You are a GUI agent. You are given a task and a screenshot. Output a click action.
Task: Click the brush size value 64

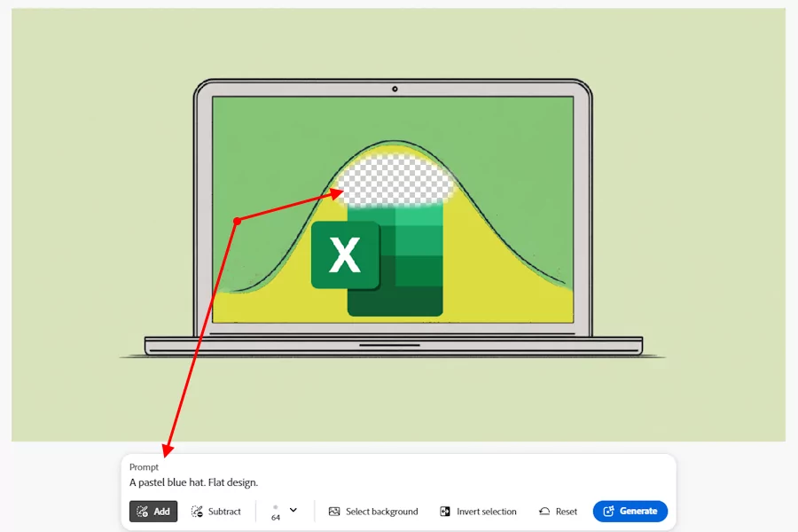276,517
